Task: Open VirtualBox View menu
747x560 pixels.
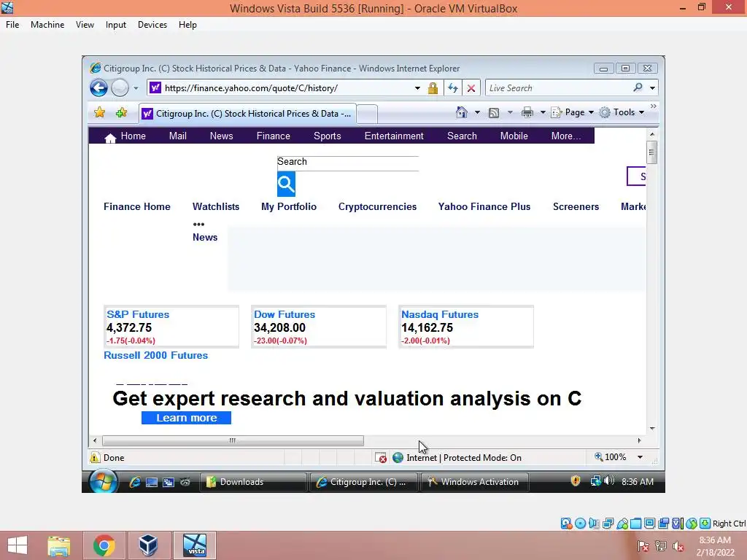Action: [85, 25]
